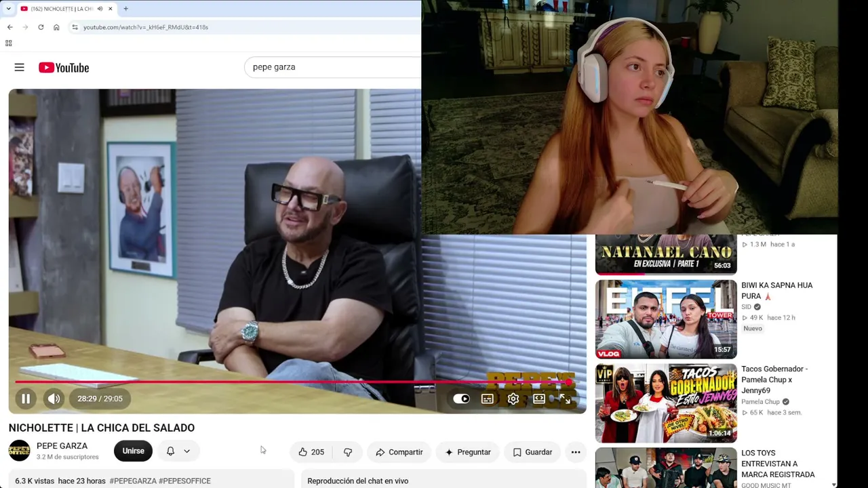Open the PEPE GARZA channel avatar
Image resolution: width=868 pixels, height=488 pixels.
(20, 451)
